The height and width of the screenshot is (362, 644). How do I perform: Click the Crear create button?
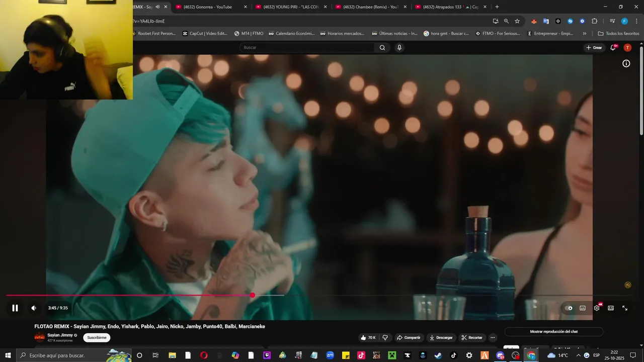click(x=594, y=48)
